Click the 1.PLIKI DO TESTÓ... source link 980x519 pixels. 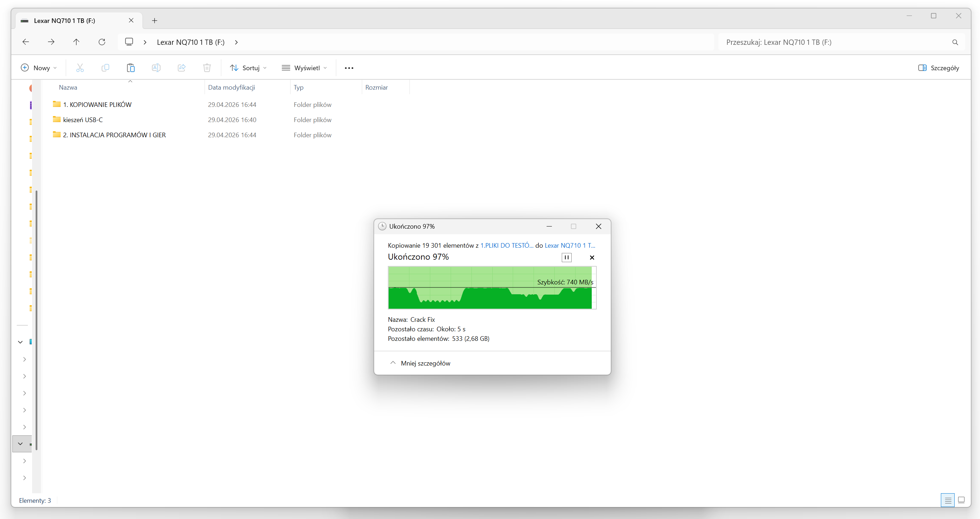click(x=506, y=246)
